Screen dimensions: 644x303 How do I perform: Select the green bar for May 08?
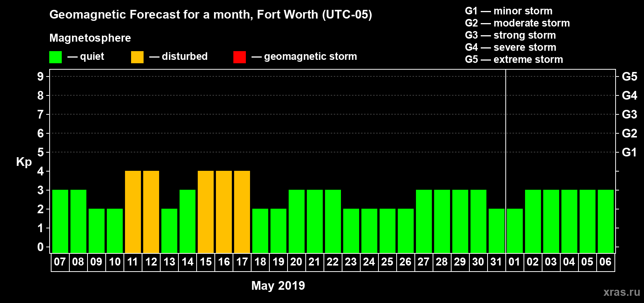coord(78,222)
